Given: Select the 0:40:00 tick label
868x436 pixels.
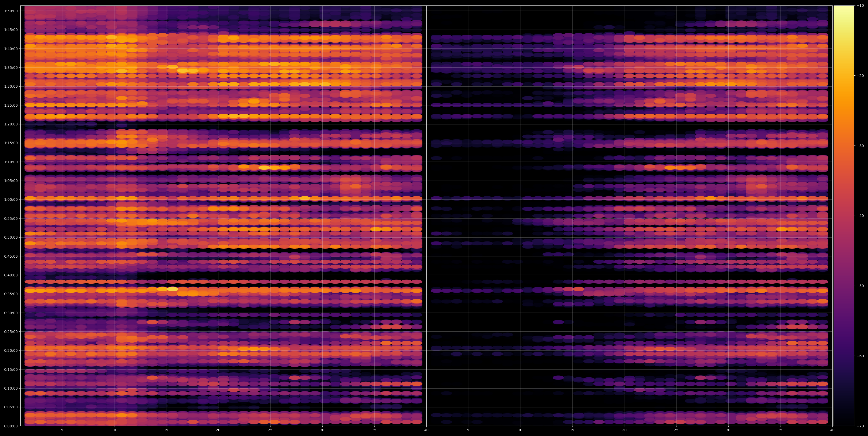Looking at the screenshot, I should [11, 275].
